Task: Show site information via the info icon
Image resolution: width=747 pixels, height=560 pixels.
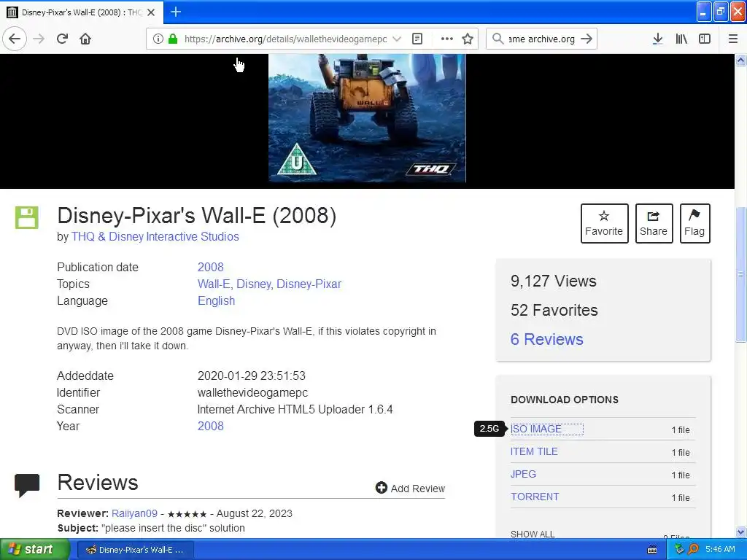Action: pyautogui.click(x=158, y=39)
